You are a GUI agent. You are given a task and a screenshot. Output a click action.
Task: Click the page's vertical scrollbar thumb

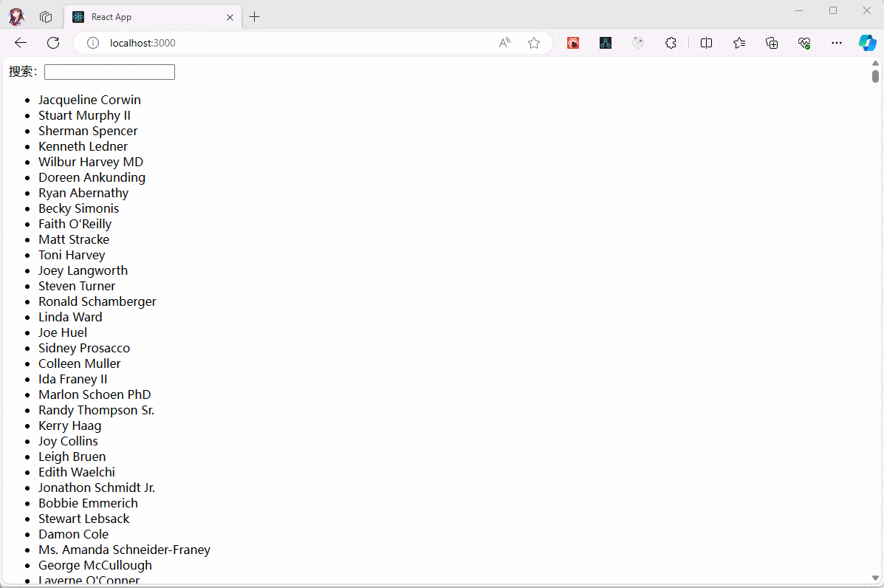point(875,76)
